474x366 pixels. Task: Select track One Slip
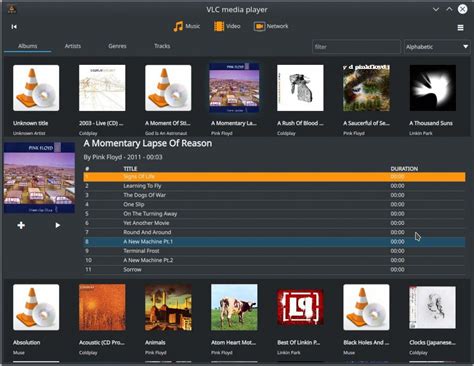(274, 204)
